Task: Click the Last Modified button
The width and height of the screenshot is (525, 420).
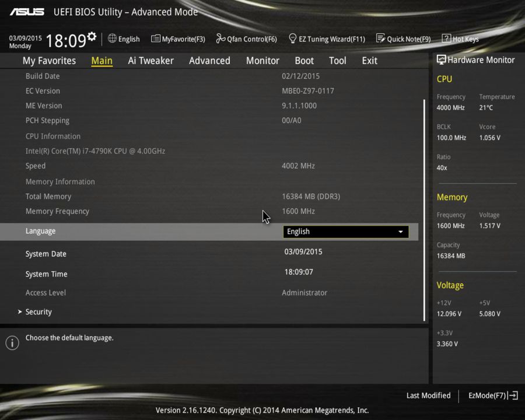Action: tap(428, 395)
